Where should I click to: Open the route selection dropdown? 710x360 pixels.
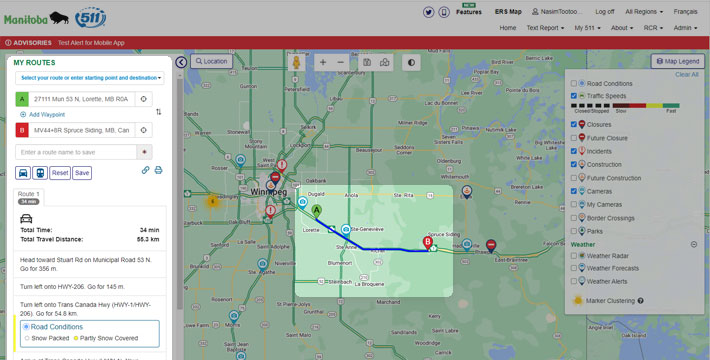pyautogui.click(x=90, y=78)
